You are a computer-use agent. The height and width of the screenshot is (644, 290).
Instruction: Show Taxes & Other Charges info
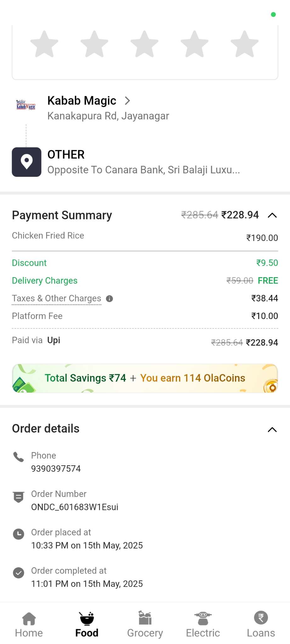109,299
